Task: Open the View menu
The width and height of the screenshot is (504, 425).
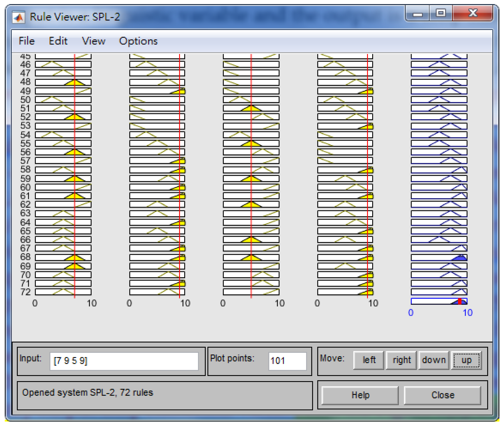Action: click(x=93, y=41)
